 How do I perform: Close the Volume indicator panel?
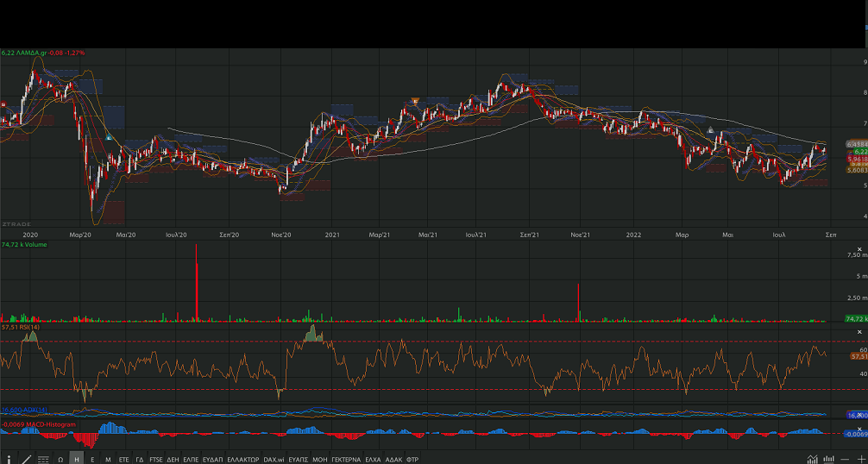point(859,249)
